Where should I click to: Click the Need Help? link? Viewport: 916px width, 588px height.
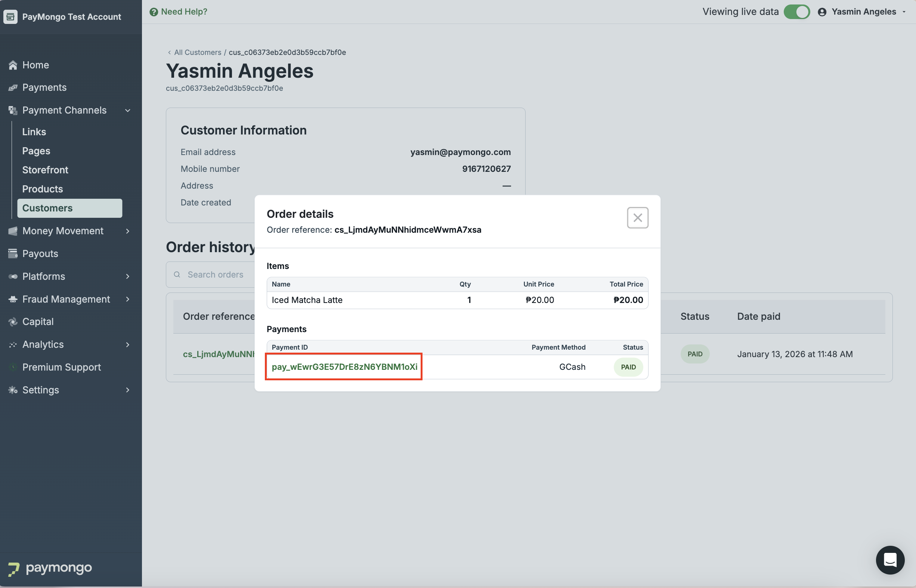pyautogui.click(x=184, y=12)
